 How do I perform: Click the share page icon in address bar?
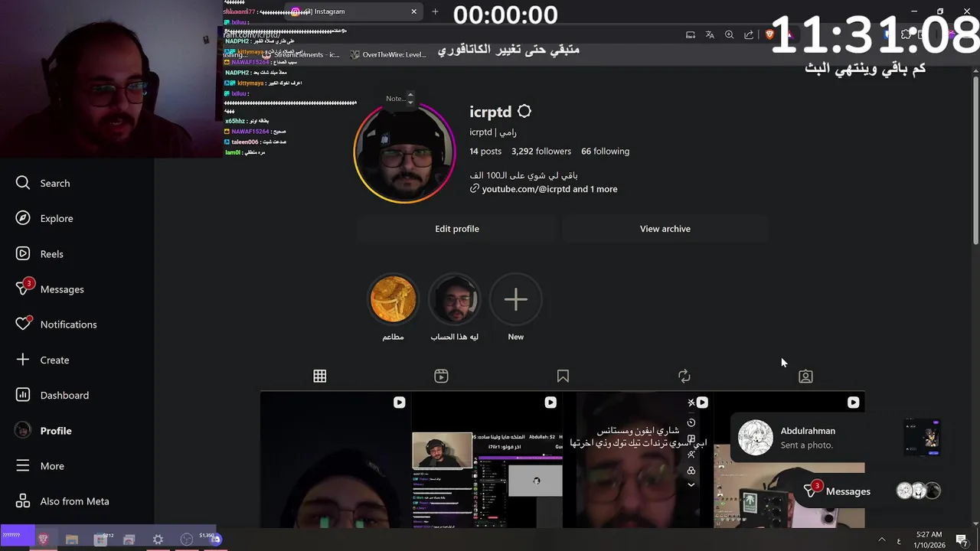[749, 34]
